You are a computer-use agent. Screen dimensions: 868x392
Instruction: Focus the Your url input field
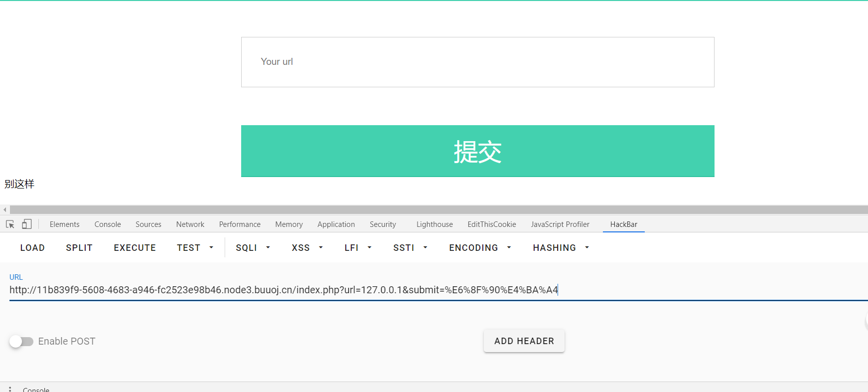pos(478,62)
